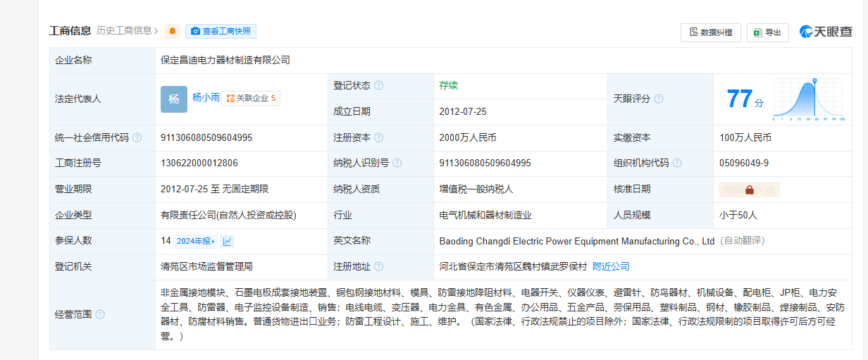Click establishment date 2012-07-25
The height and width of the screenshot is (360, 868).
[x=463, y=111]
